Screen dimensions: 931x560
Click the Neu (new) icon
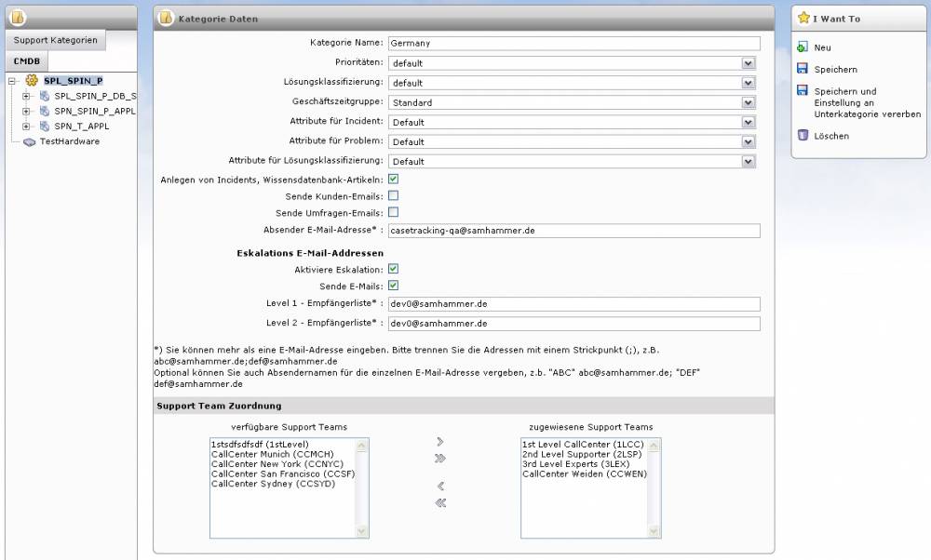click(x=803, y=47)
